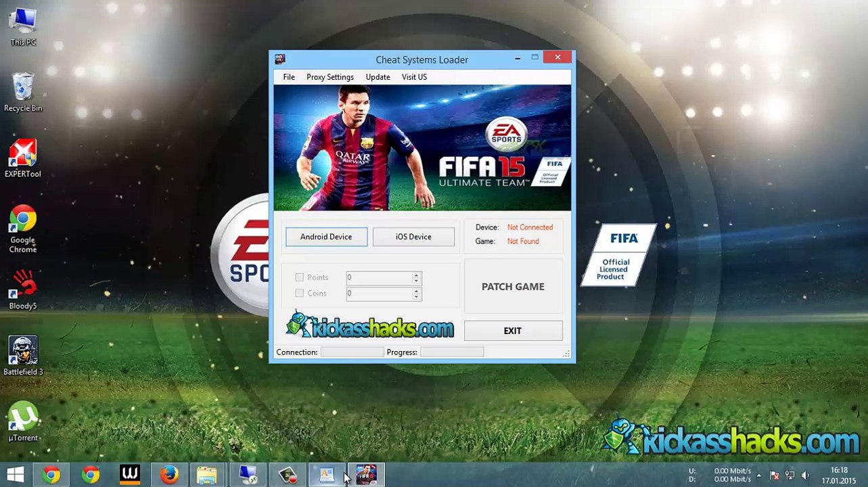Open Firefox from the taskbar
This screenshot has width=868, height=487.
coord(169,475)
